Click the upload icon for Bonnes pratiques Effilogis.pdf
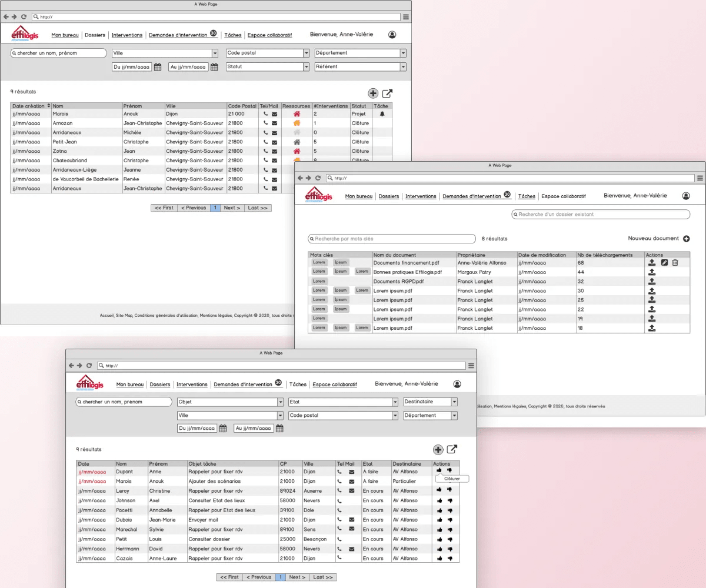 652,272
